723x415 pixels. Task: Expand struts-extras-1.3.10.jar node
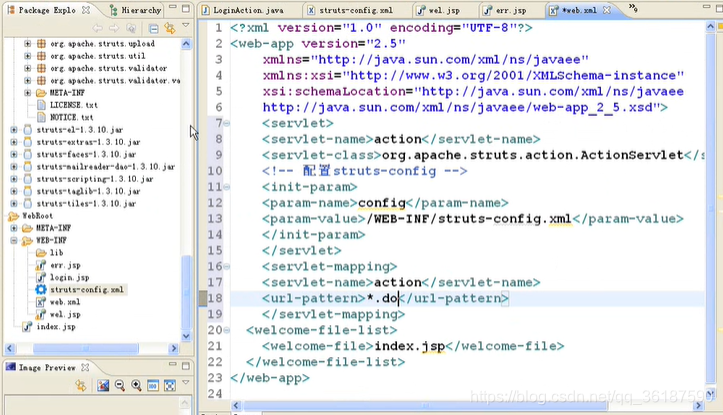[x=14, y=142]
